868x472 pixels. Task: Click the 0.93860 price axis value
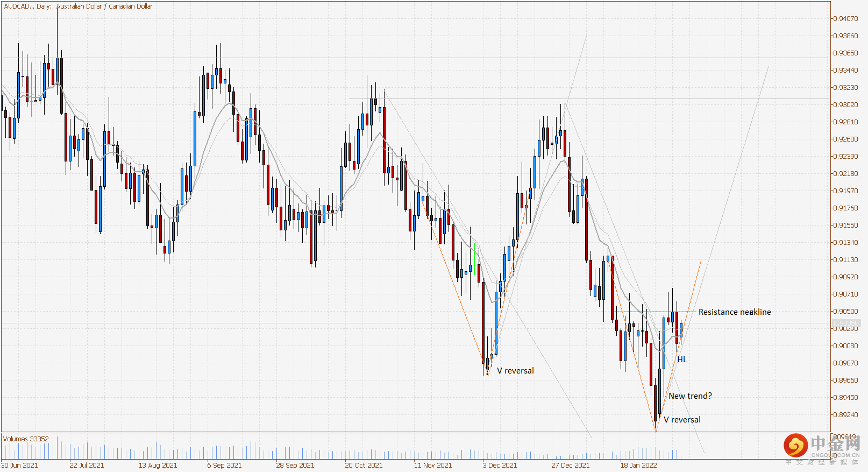tap(845, 36)
